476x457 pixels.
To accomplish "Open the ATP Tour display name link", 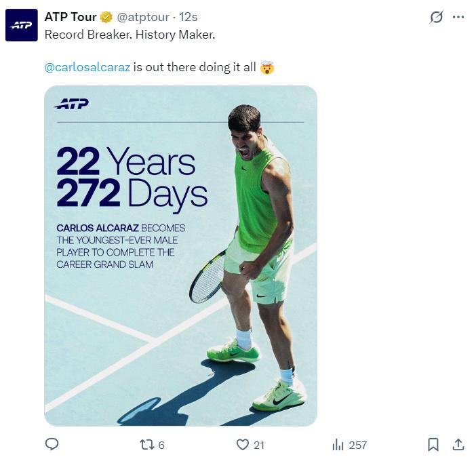I will click(x=71, y=17).
